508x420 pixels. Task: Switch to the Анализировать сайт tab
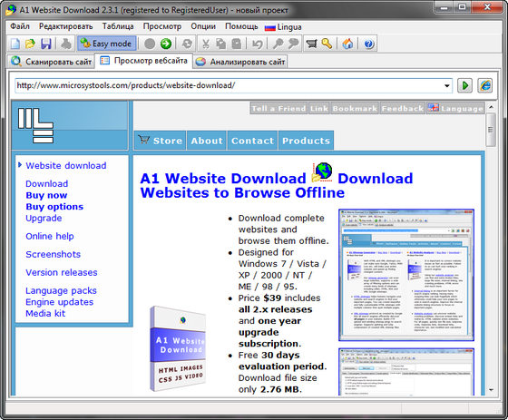point(240,62)
